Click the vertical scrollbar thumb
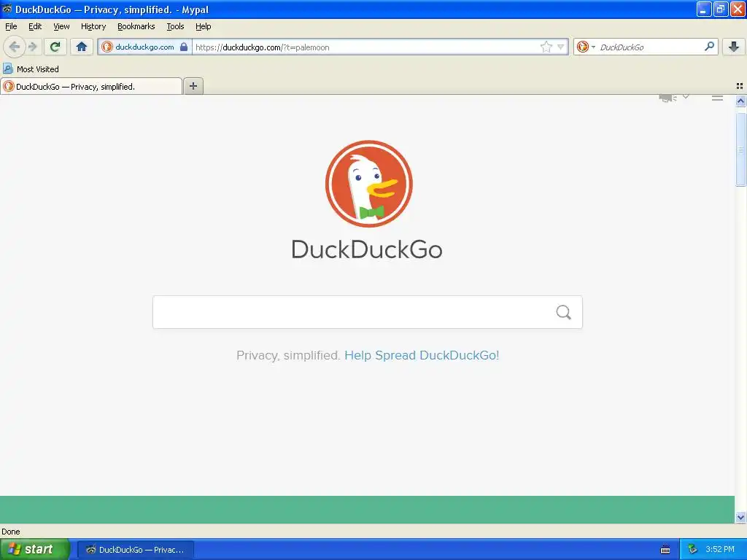Screen dimensions: 747x560 tap(740, 149)
